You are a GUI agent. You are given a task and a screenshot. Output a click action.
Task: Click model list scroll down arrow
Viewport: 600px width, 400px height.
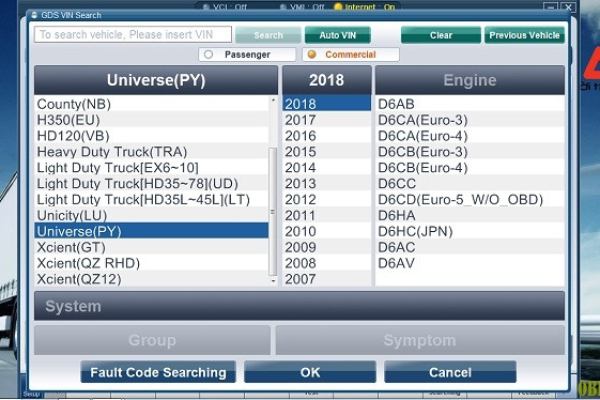click(x=273, y=281)
